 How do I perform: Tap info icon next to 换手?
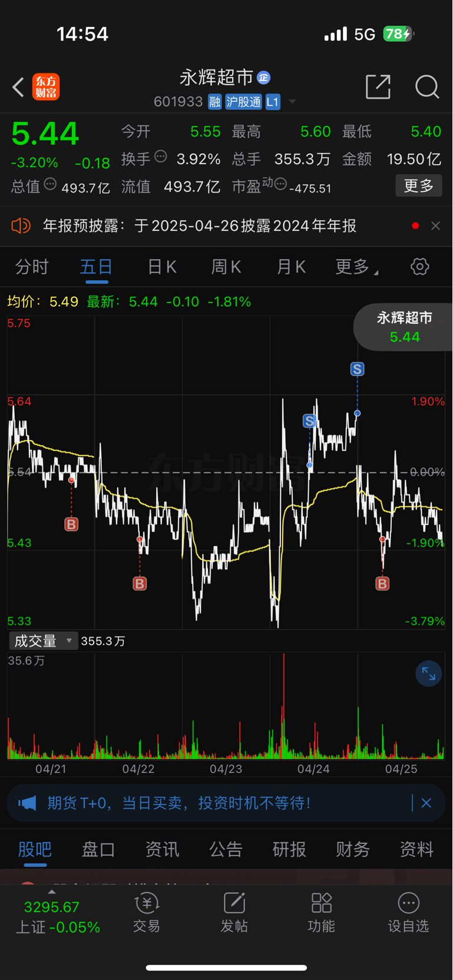[x=161, y=157]
